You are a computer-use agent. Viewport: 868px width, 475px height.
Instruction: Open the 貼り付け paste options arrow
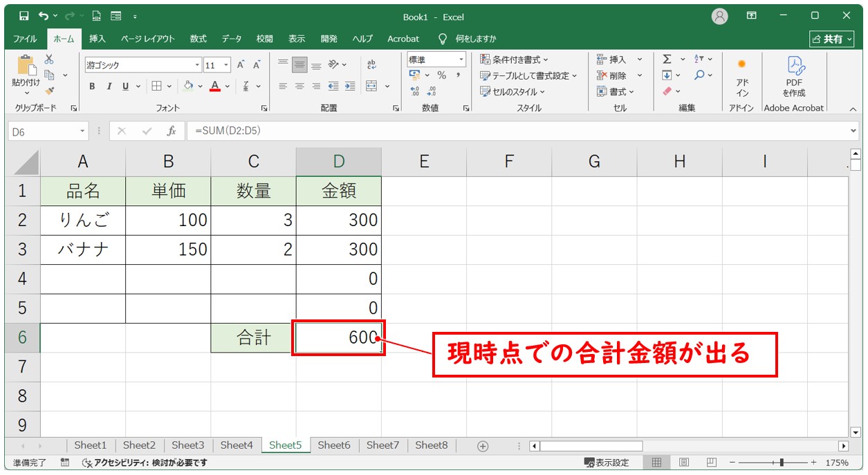[26, 92]
